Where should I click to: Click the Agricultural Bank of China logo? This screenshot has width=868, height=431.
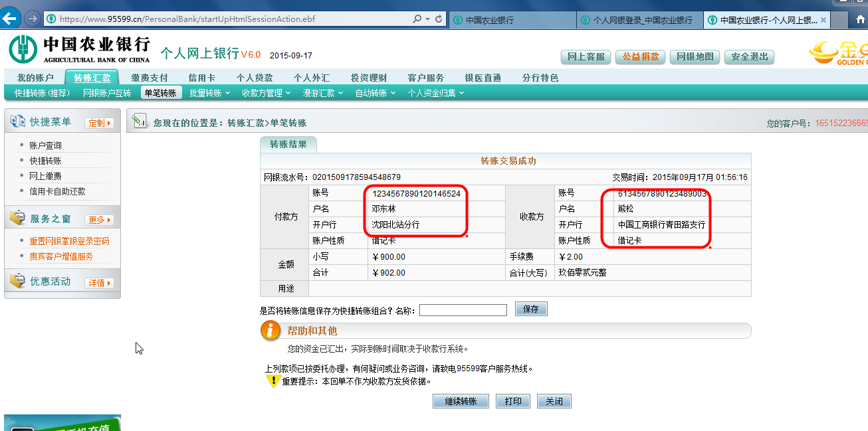point(80,49)
